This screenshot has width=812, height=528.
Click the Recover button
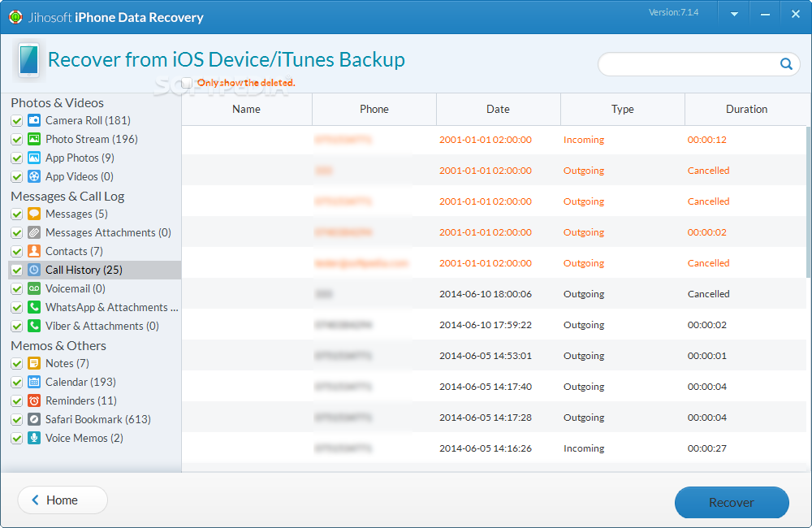click(732, 502)
